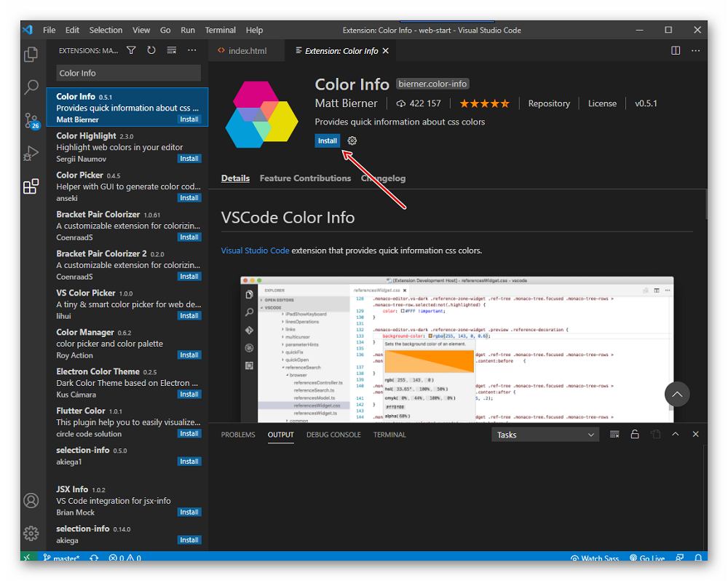Viewport: 728px width, 581px height.
Task: Click the master branch in status bar
Action: [61, 557]
